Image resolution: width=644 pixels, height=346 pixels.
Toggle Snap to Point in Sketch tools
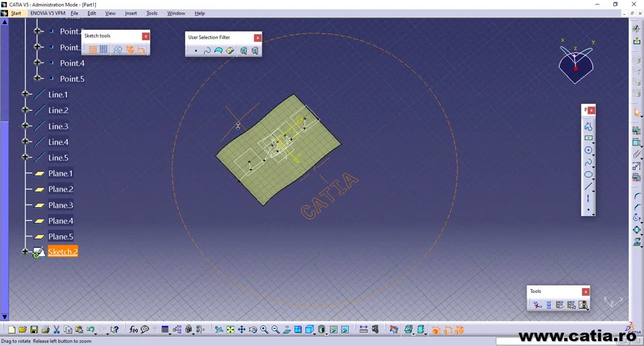[x=103, y=50]
